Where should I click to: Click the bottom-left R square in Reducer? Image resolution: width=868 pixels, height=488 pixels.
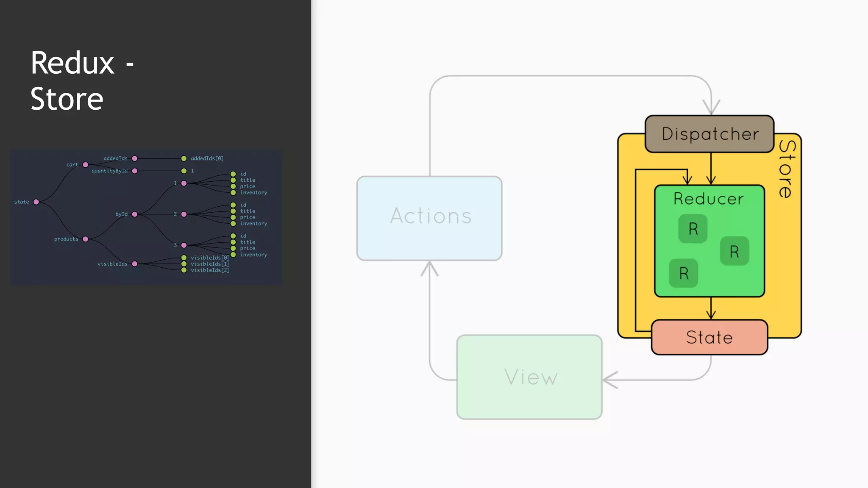[x=684, y=273]
